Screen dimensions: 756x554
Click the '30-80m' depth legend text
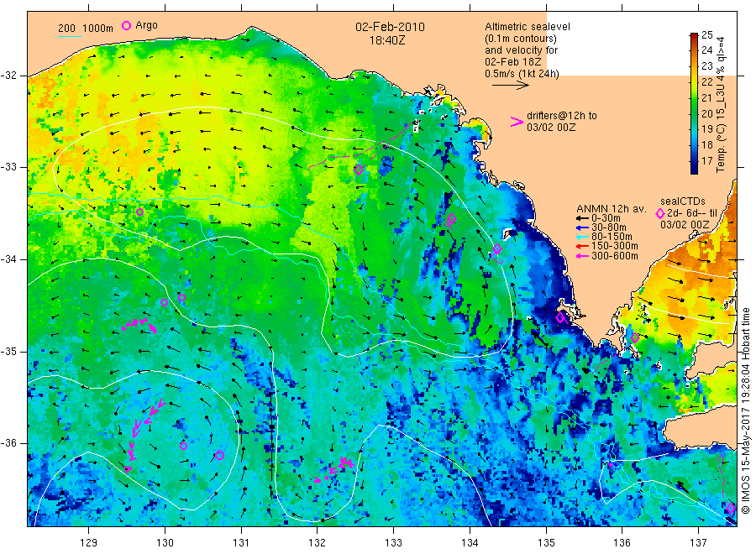point(608,227)
